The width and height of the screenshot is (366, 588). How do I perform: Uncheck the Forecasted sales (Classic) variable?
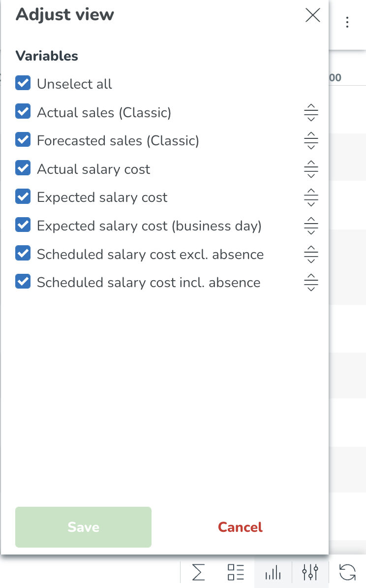pos(23,140)
